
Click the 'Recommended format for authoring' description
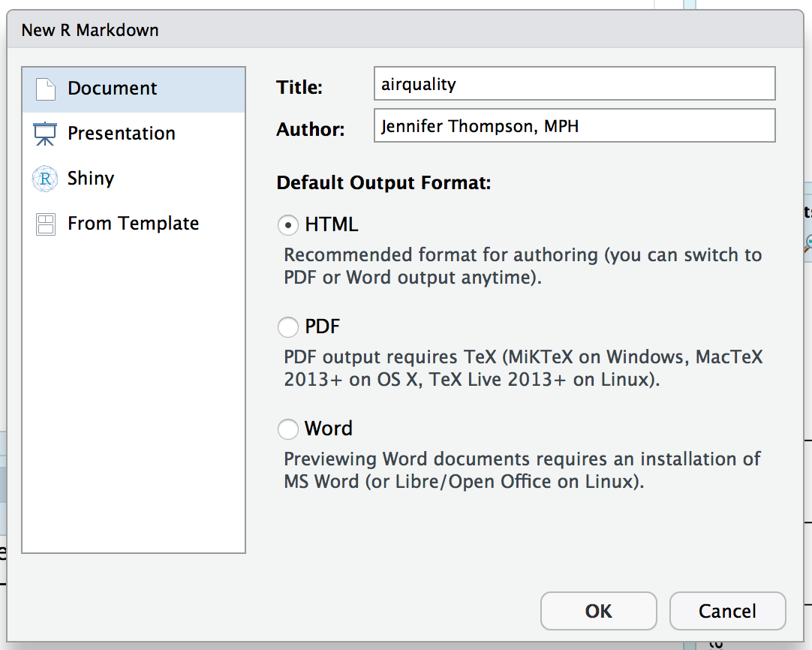[523, 266]
